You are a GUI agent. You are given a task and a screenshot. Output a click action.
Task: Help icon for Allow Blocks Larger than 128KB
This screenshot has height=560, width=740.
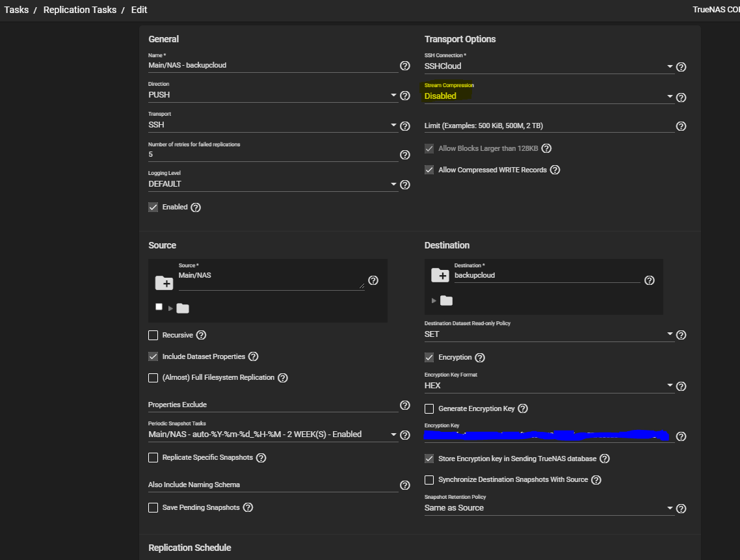546,148
